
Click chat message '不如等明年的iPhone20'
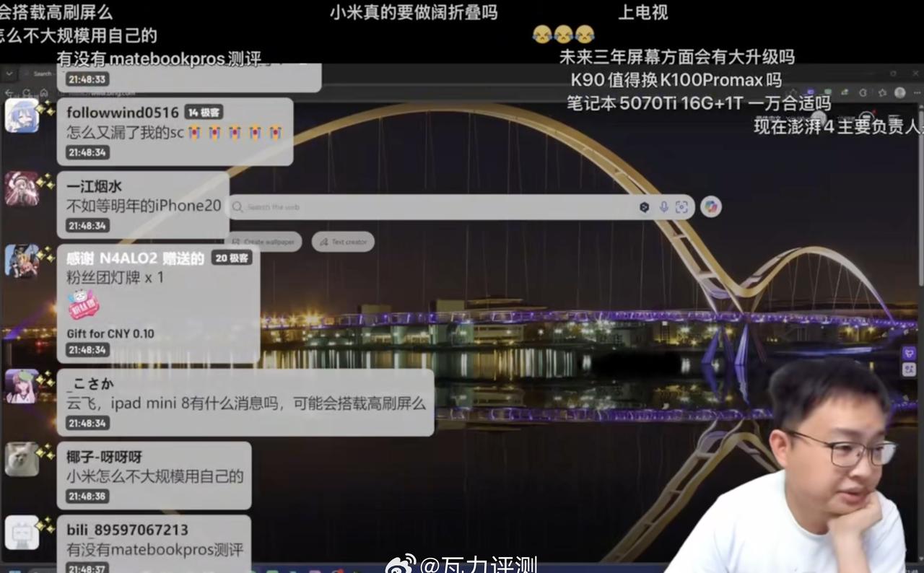pyautogui.click(x=144, y=206)
